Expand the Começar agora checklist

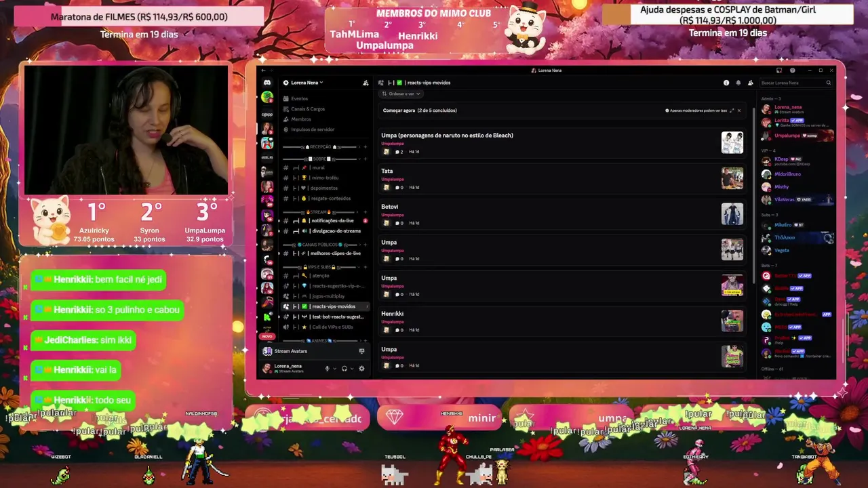tap(731, 110)
